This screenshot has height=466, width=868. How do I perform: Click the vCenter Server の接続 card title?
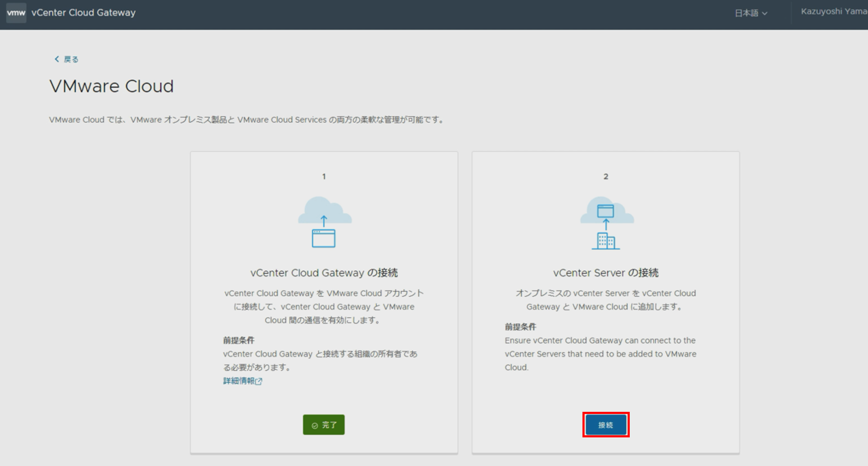tap(606, 273)
